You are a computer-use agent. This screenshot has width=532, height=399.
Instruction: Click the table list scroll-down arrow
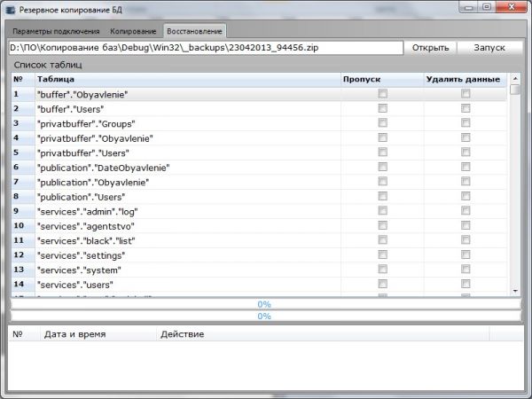pos(515,291)
